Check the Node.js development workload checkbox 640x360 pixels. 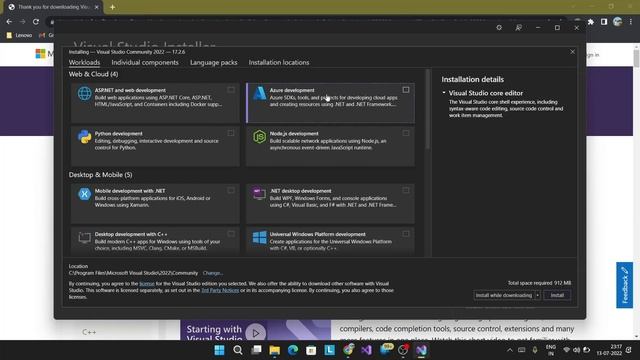[406, 133]
